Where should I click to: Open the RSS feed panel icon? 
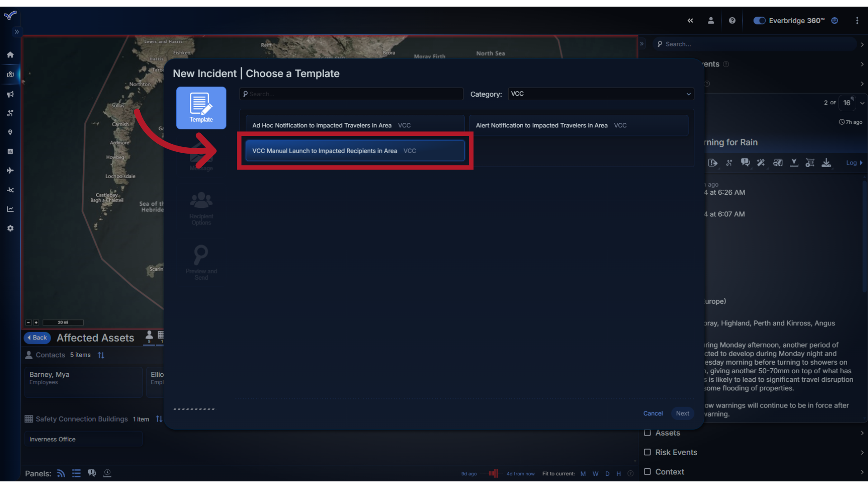coord(60,473)
